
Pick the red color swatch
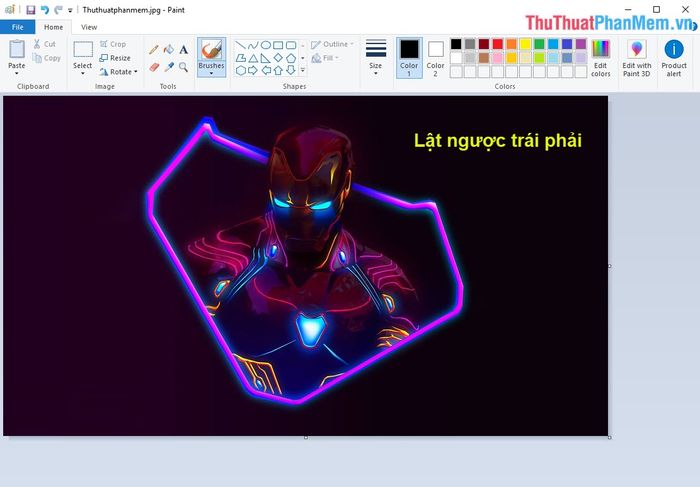[x=498, y=44]
